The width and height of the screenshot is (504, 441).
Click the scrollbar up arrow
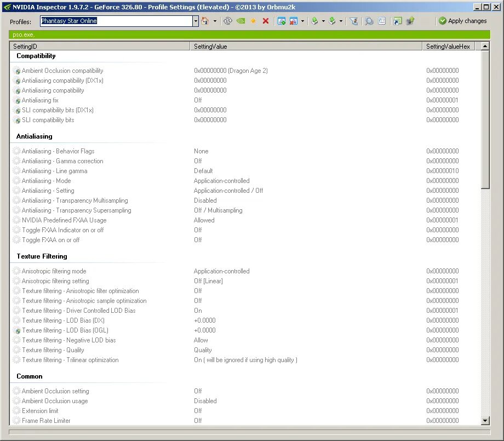point(485,46)
